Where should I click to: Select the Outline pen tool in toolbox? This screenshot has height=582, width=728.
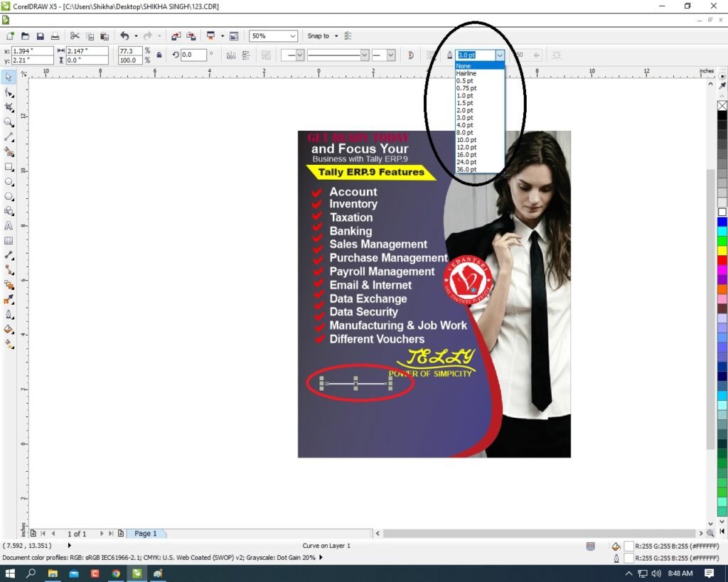[9, 315]
